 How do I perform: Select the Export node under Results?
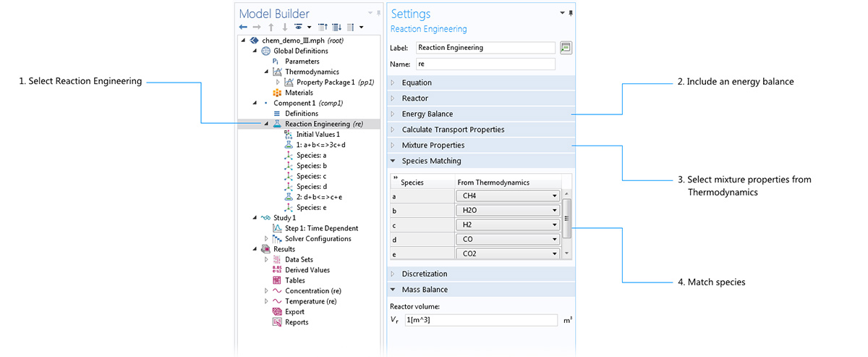294,312
